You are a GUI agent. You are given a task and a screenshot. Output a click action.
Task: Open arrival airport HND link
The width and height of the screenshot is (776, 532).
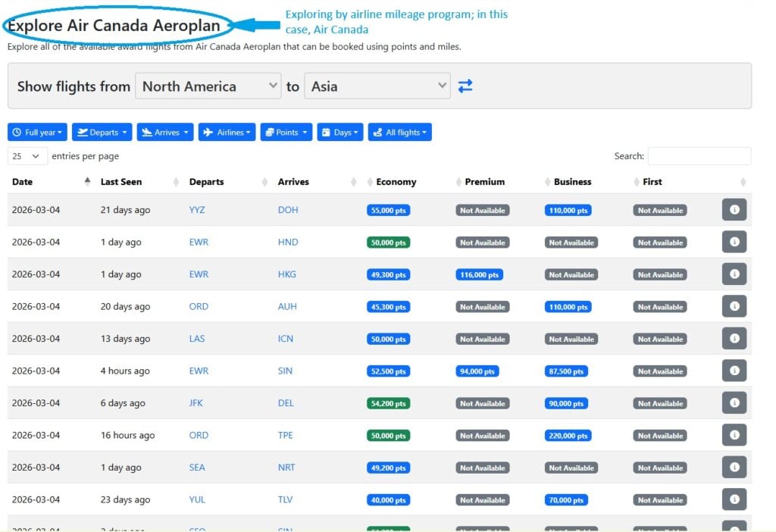[288, 242]
